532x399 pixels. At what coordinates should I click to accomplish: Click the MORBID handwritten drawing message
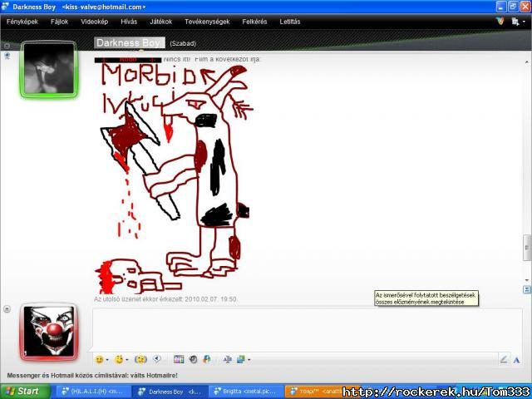pyautogui.click(x=174, y=180)
